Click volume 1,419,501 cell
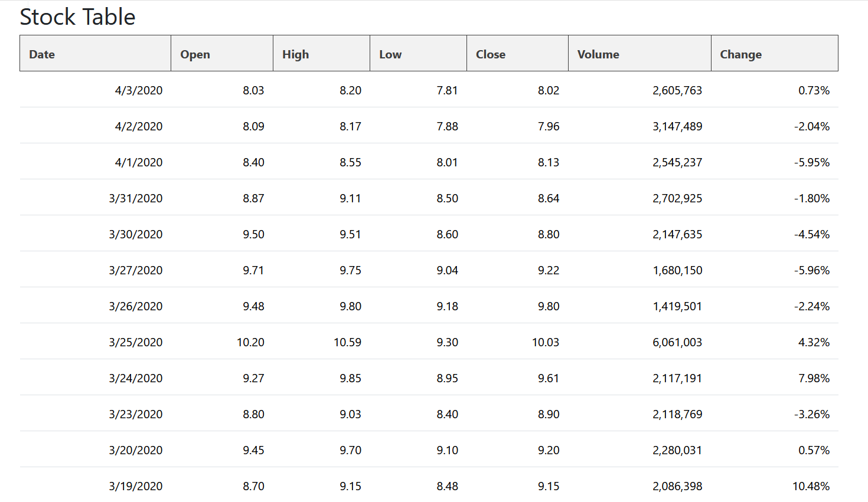Screen dimensions: 868x502 click(677, 306)
